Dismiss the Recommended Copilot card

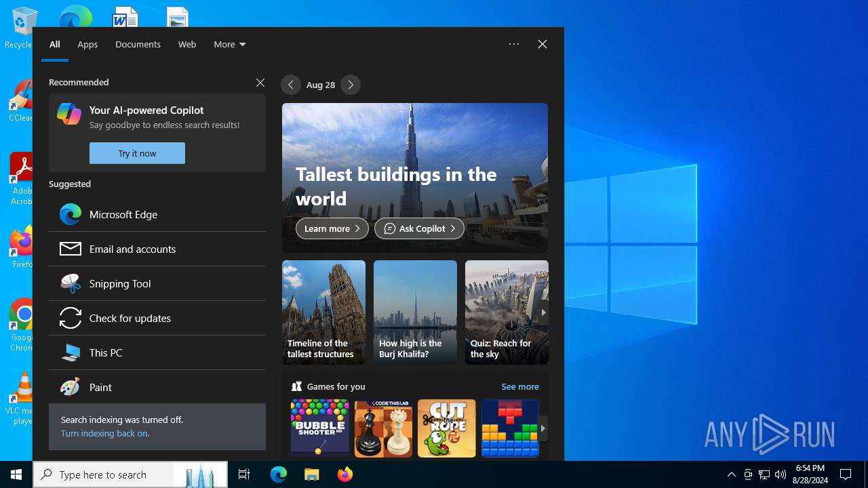pos(260,83)
